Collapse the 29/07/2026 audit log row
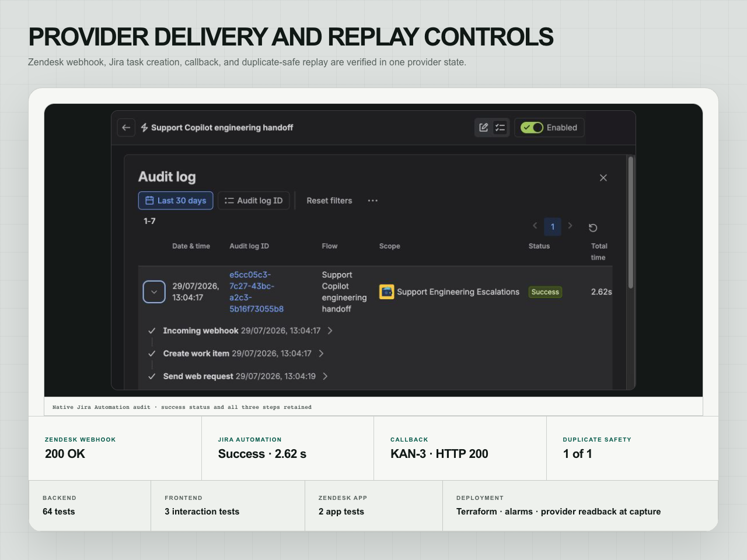This screenshot has width=747, height=560. tap(154, 292)
